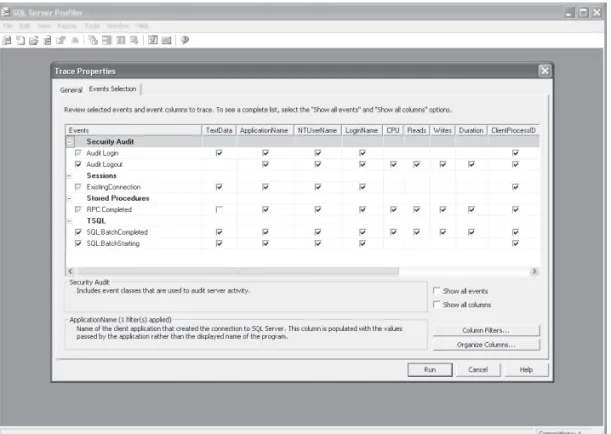Click the TextData column header
The height and width of the screenshot is (434, 611).
219,131
